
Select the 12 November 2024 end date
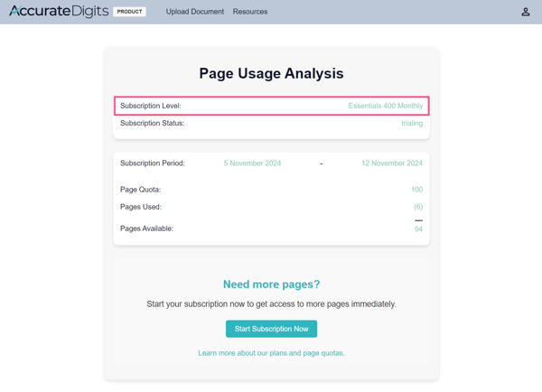click(392, 163)
